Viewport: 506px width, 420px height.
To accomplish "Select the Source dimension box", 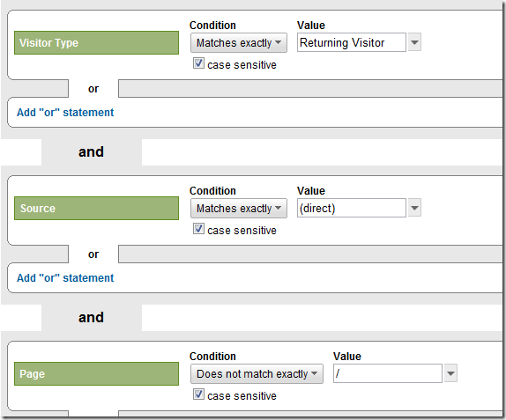I will click(x=96, y=208).
